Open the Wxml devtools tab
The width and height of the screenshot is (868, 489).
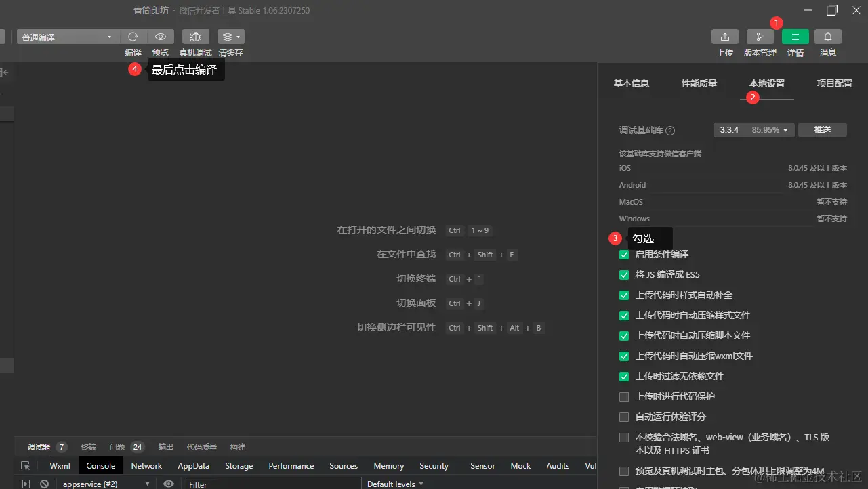60,466
